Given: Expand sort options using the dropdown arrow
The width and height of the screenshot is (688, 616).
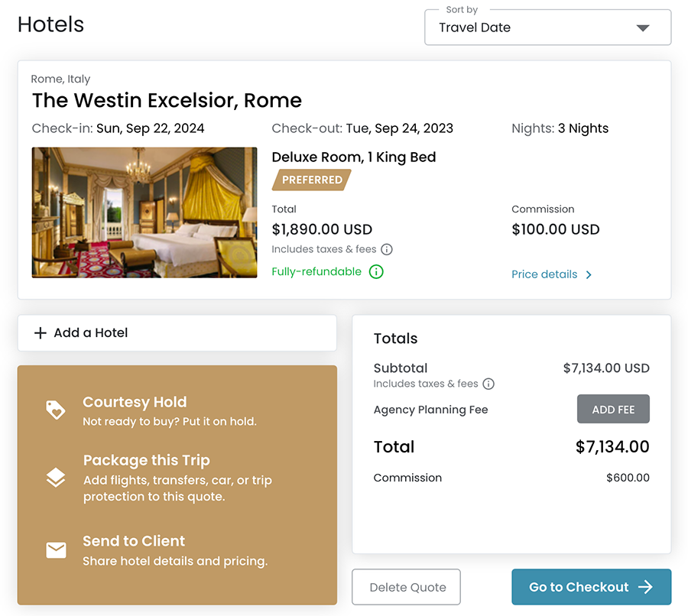Looking at the screenshot, I should pyautogui.click(x=643, y=28).
